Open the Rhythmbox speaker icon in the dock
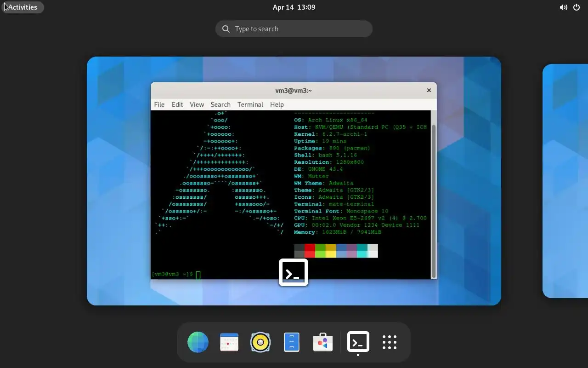Screen dimensions: 588x368 pyautogui.click(x=260, y=342)
